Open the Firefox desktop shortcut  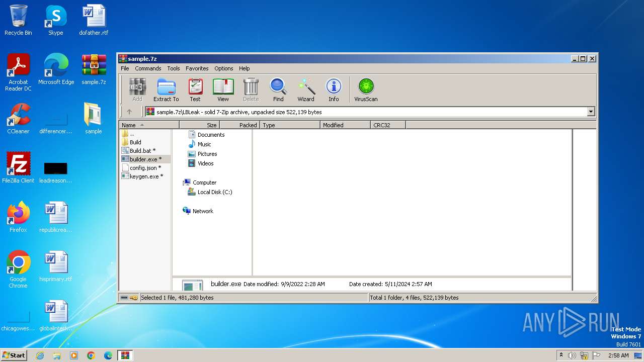(18, 217)
